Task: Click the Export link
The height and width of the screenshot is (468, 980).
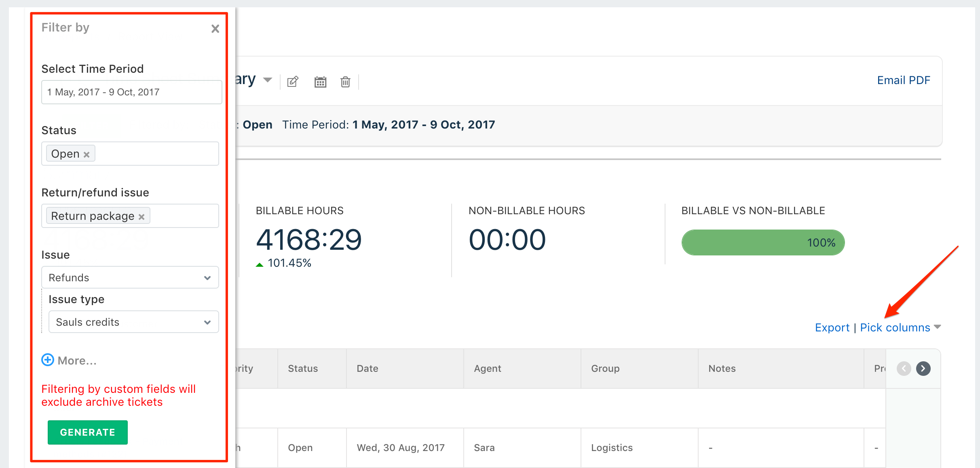Action: point(832,327)
